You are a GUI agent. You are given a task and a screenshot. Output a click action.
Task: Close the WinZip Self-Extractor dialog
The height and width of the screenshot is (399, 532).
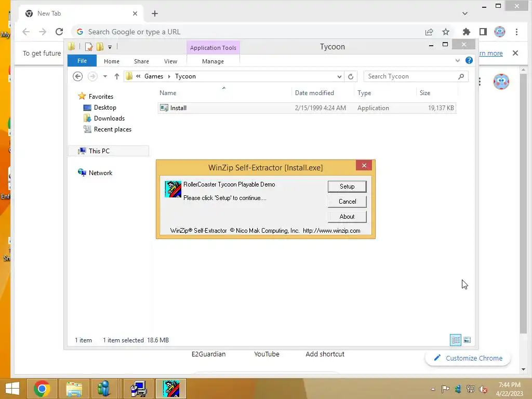(364, 165)
